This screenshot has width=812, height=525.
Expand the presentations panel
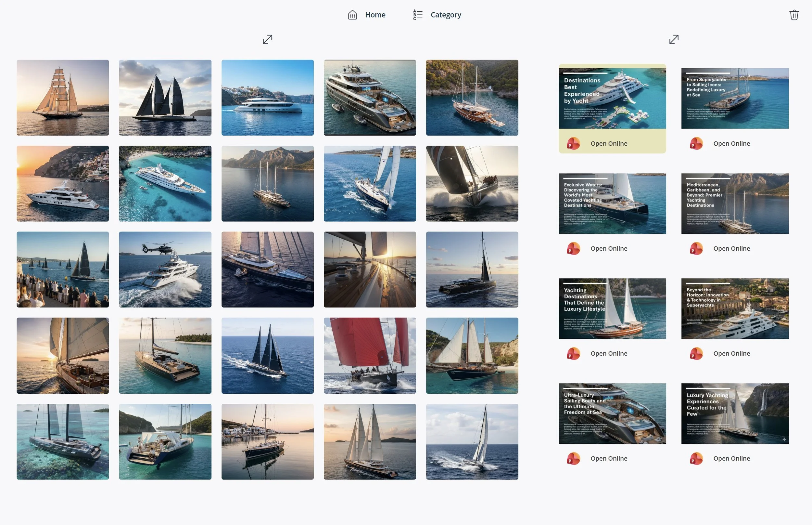coord(673,40)
